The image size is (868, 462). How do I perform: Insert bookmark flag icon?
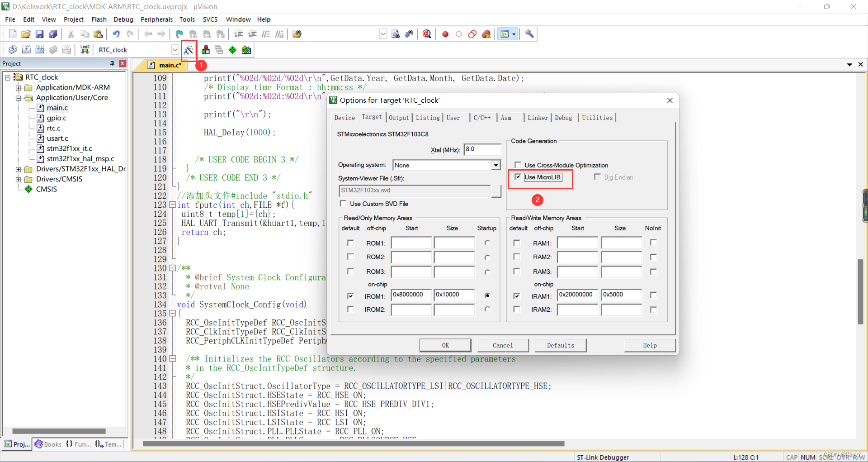pos(179,34)
